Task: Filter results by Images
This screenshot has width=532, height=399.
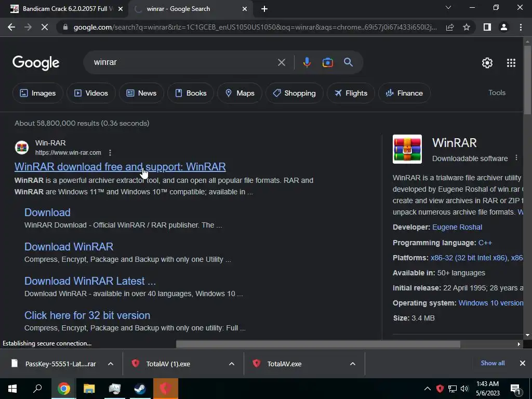Action: pyautogui.click(x=37, y=93)
